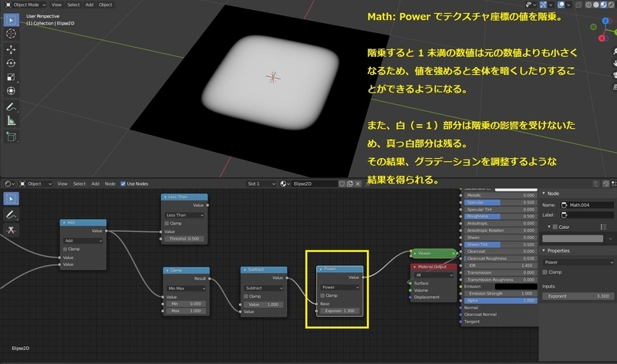Adjust the Roughness slider
This screenshot has width=617, height=364.
(500, 216)
